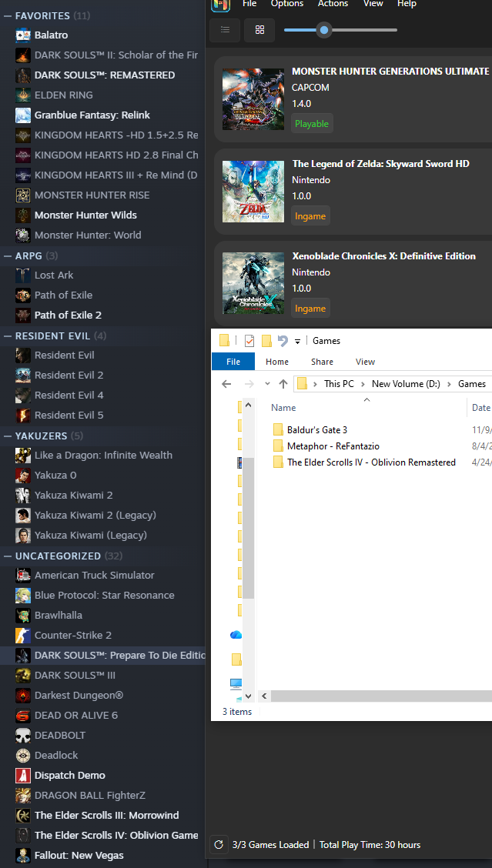
Task: Switch to grid view in Ryujinx toolbar
Action: (x=259, y=30)
